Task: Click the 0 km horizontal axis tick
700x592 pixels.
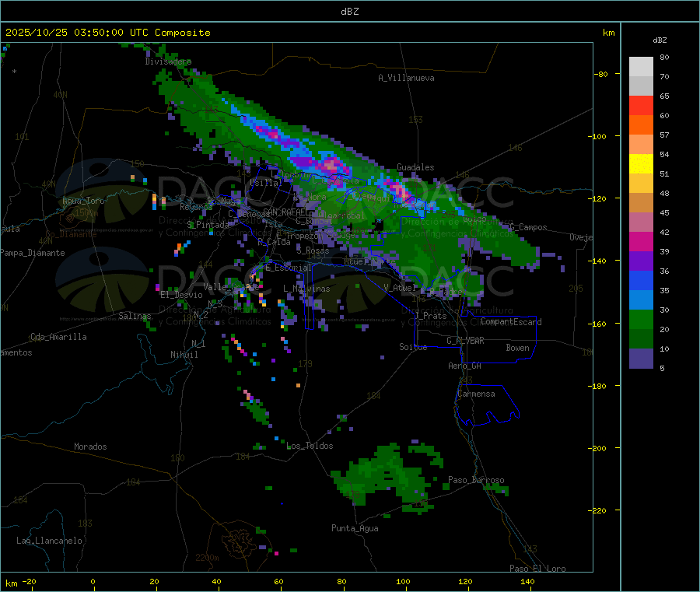Action: click(93, 581)
